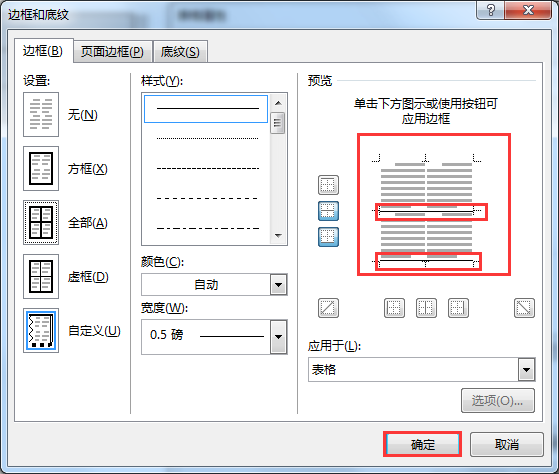Toggle the top border button in preview
The width and height of the screenshot is (559, 474).
(328, 185)
